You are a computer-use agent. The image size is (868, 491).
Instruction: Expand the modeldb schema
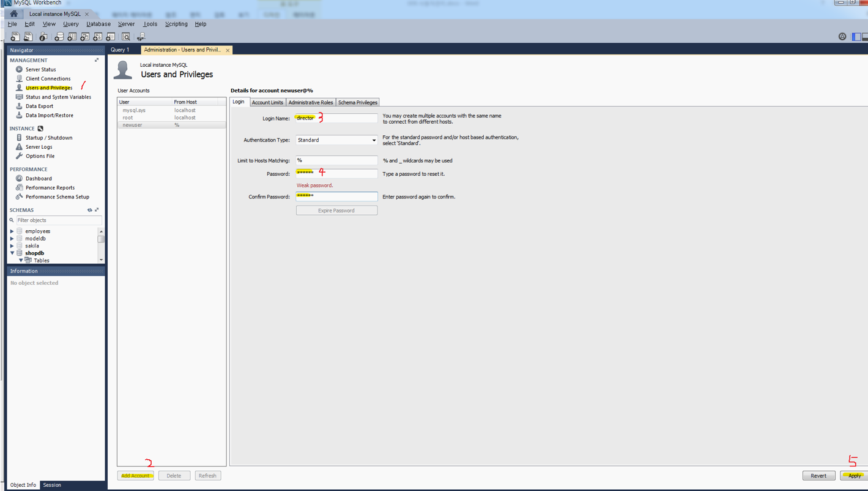[12, 239]
